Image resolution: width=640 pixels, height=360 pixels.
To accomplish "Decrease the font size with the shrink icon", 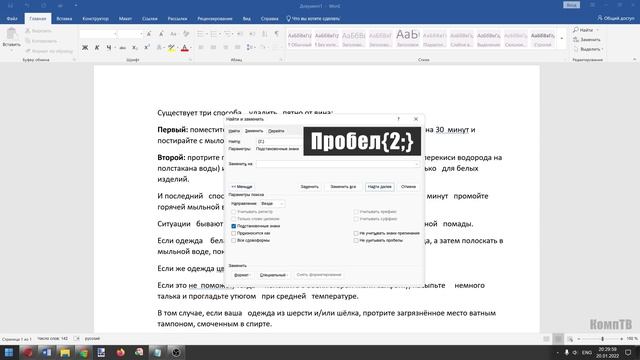I will point(161,34).
